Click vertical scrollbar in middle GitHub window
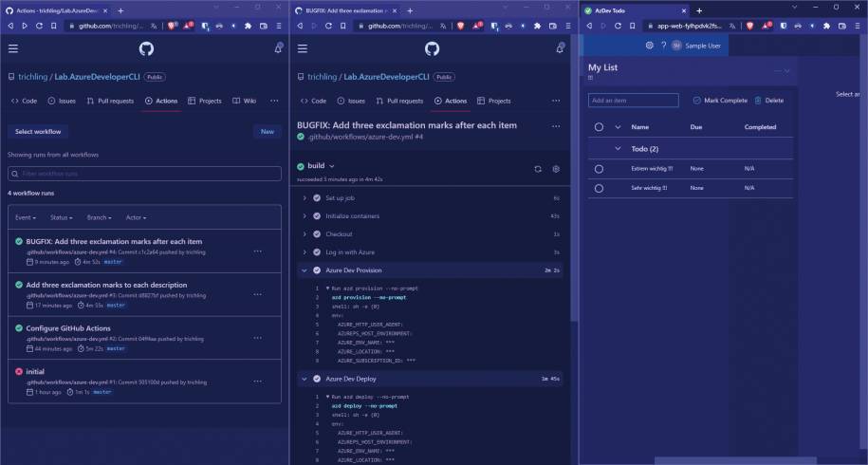Viewport: 868px width, 465px height. [574, 177]
